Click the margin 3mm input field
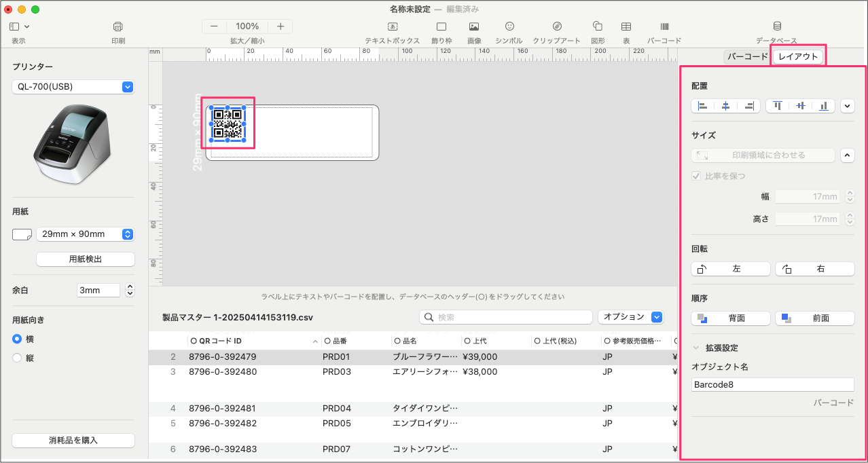The image size is (868, 463). pos(98,290)
